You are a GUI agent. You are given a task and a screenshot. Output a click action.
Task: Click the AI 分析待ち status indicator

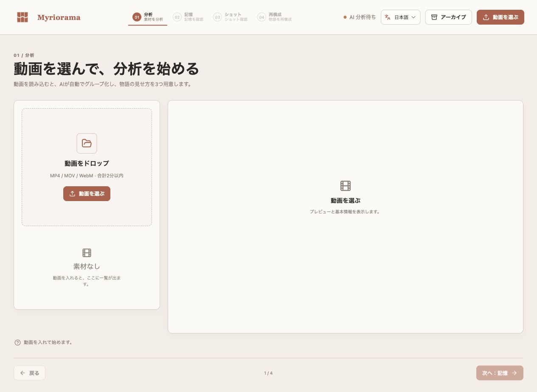click(x=360, y=17)
